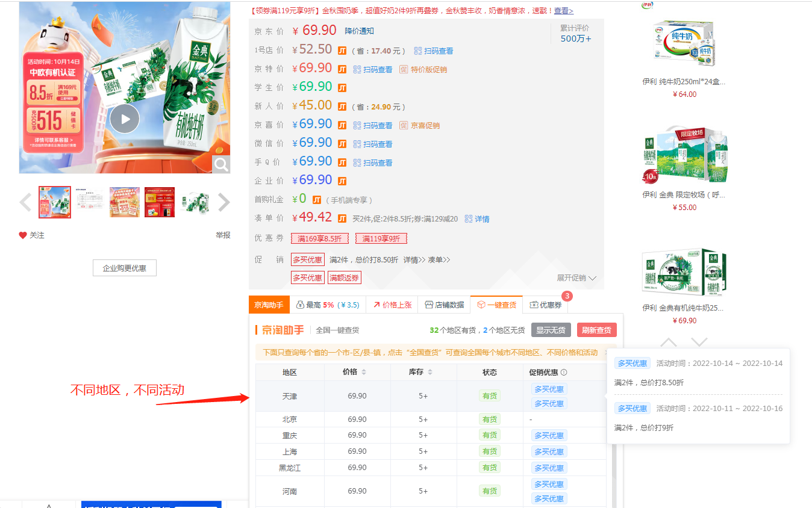Click the 企业购更优惠 button
The width and height of the screenshot is (812, 508).
point(125,268)
